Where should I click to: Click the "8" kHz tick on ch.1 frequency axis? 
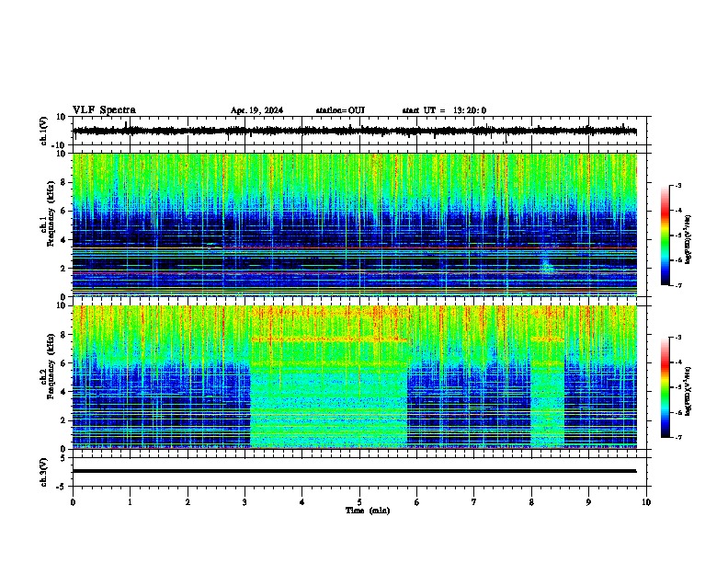[64, 182]
